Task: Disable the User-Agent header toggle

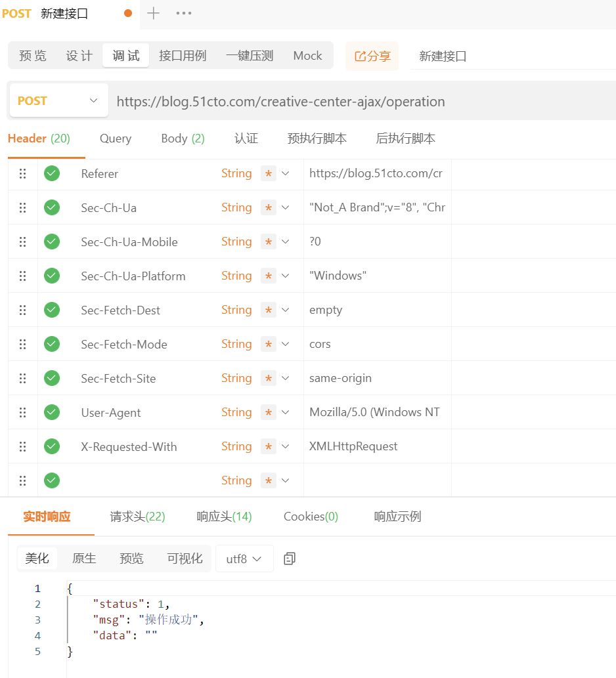Action: click(x=52, y=412)
